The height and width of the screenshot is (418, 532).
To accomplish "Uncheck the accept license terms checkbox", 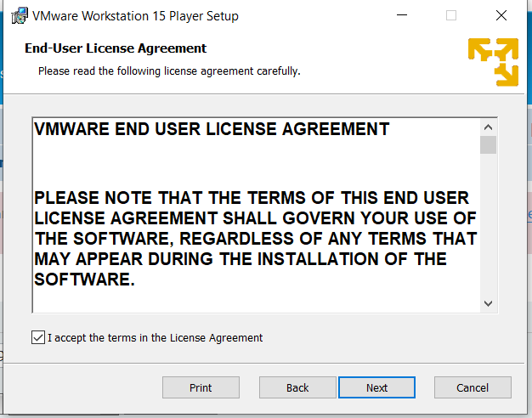I will 37,337.
